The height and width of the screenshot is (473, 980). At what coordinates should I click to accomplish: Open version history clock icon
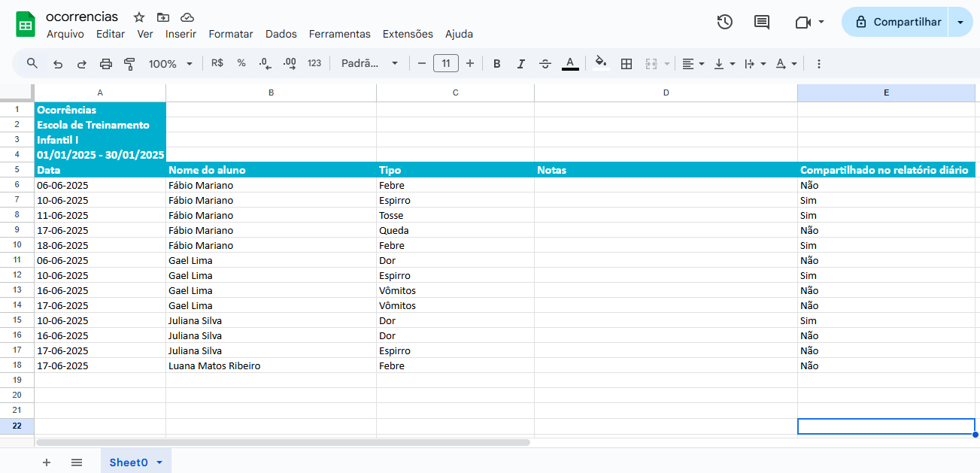point(724,22)
